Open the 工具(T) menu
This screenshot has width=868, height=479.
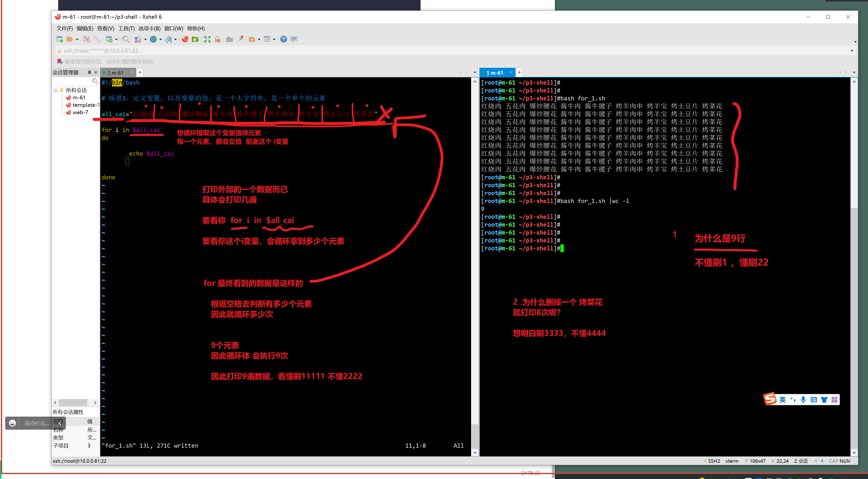coord(126,29)
